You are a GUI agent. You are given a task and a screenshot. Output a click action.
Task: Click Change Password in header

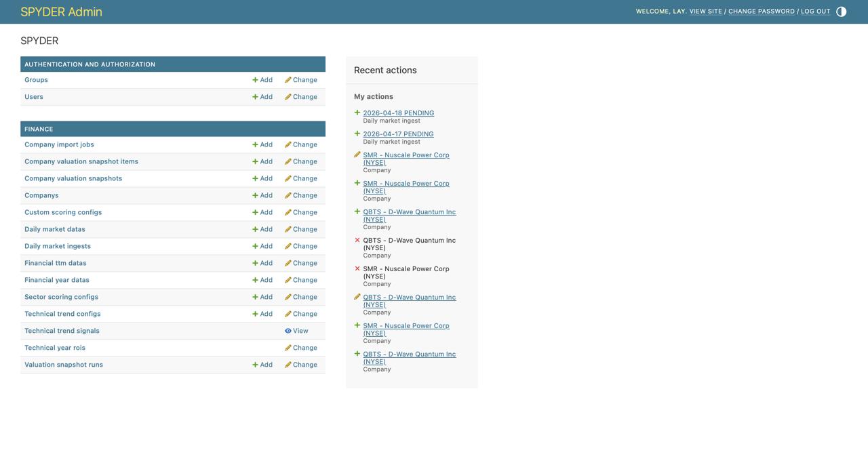point(761,12)
